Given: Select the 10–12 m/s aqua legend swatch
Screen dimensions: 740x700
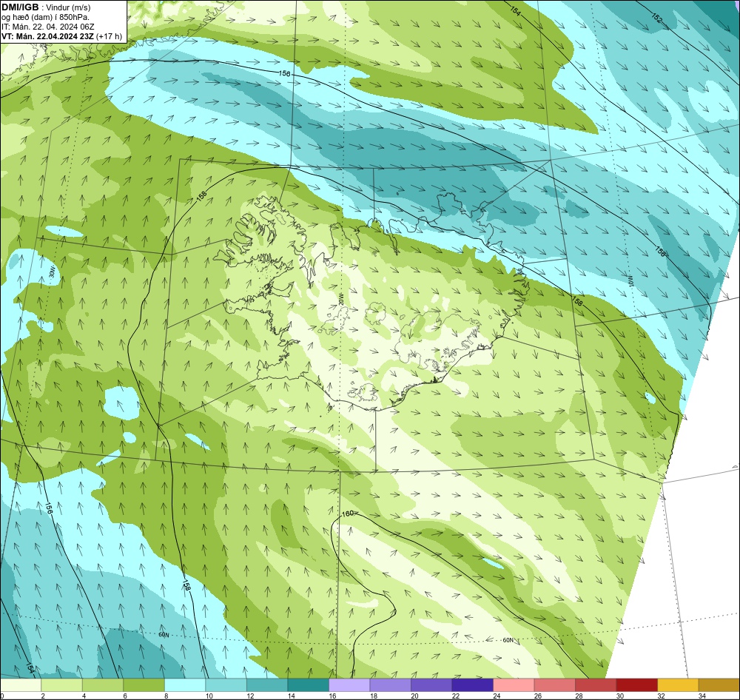Looking at the screenshot, I should coord(226,685).
